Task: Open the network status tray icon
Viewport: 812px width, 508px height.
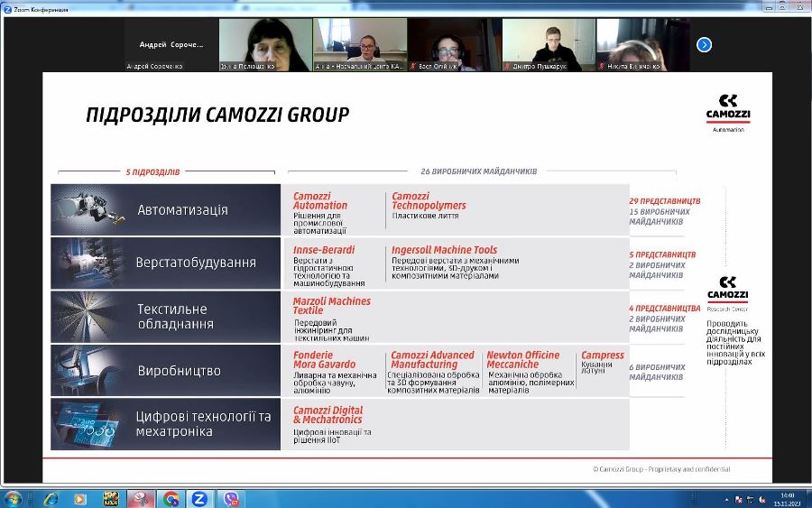Action: coord(750,500)
